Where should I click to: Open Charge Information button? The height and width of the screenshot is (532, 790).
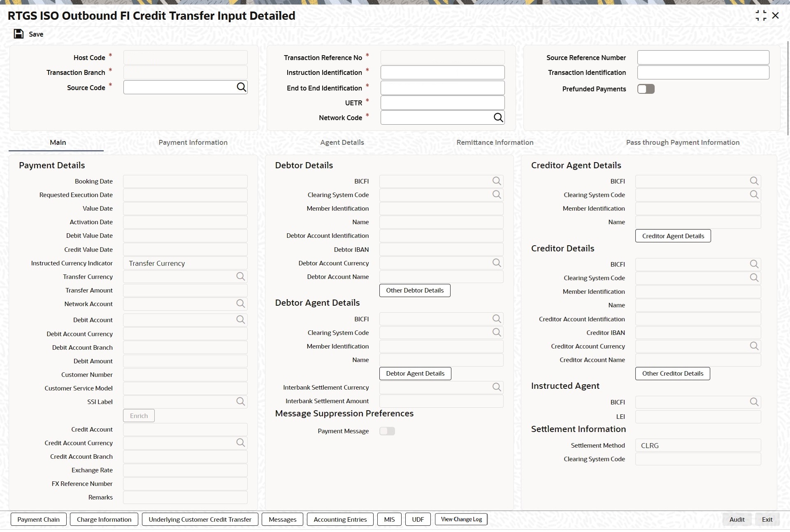pyautogui.click(x=104, y=519)
